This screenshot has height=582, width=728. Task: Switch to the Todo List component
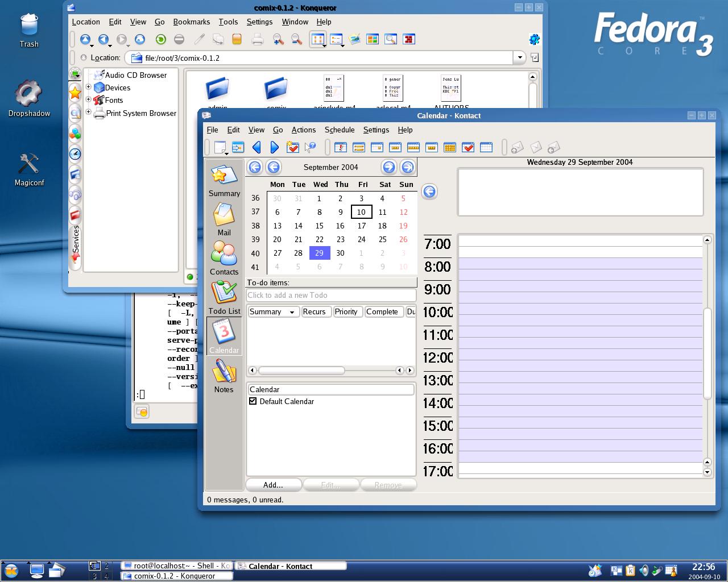coord(224,298)
